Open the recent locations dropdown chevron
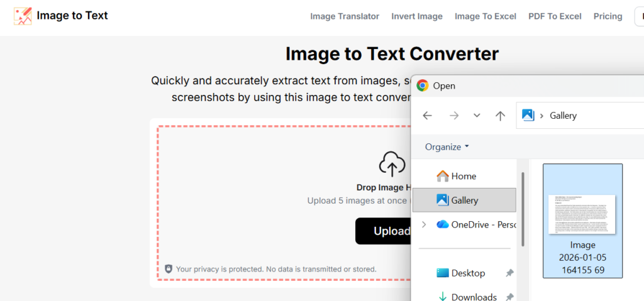The height and width of the screenshot is (301, 644). (x=477, y=116)
